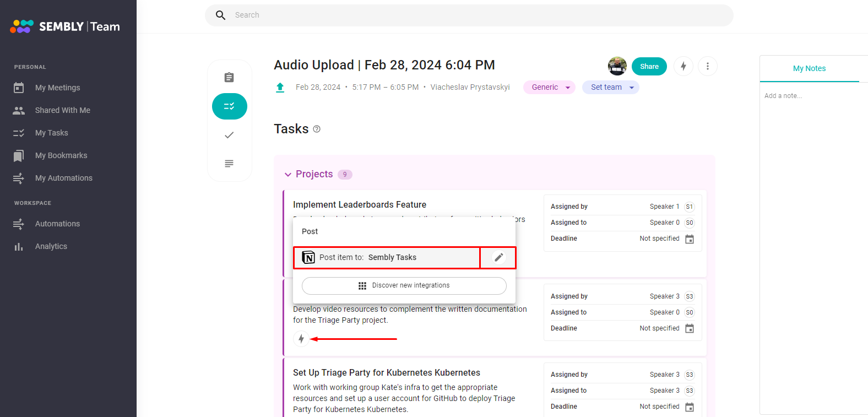Viewport: 868px width, 417px height.
Task: Open the transcript lines icon
Action: point(229,164)
